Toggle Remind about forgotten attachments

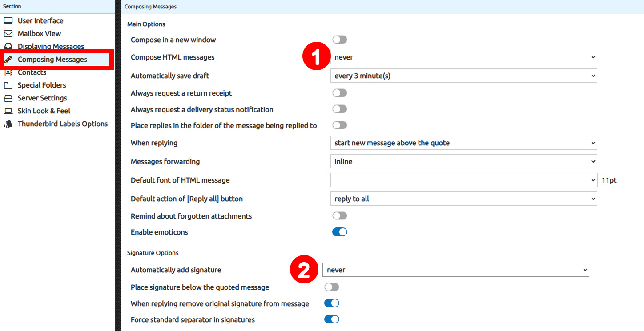339,216
